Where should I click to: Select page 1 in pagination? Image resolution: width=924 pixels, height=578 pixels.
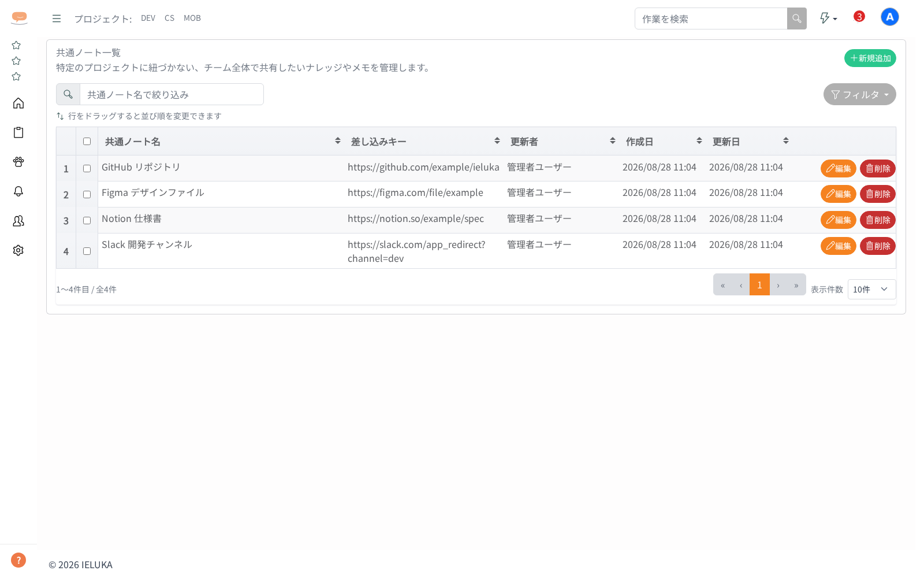pyautogui.click(x=759, y=284)
